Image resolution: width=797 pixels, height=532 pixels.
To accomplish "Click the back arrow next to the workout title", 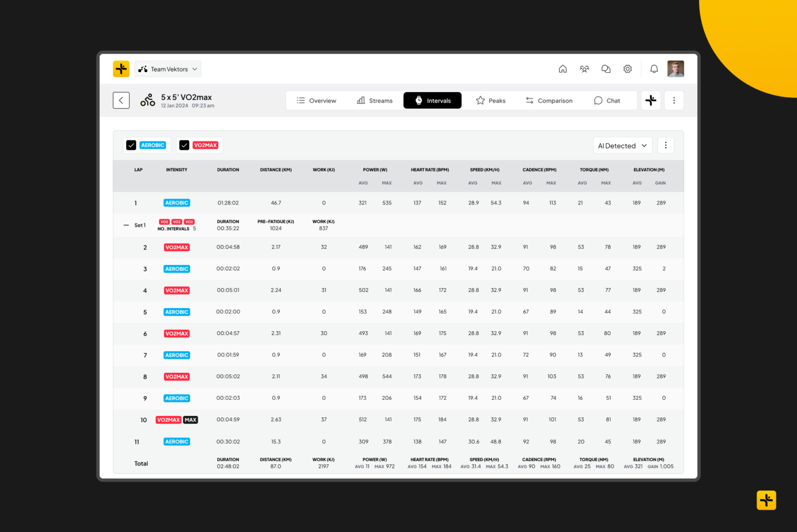I will 121,100.
